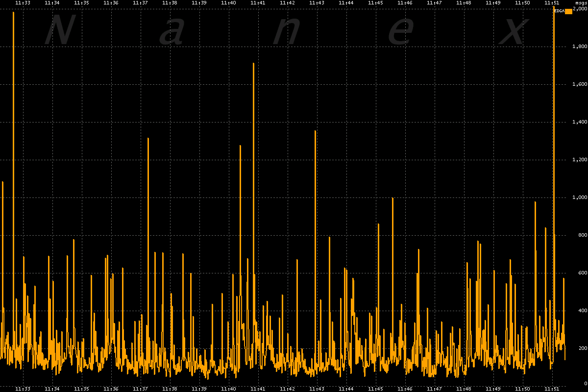Click the "200" y-axis value
Image resolution: width=588 pixels, height=392 pixels.
(582, 349)
